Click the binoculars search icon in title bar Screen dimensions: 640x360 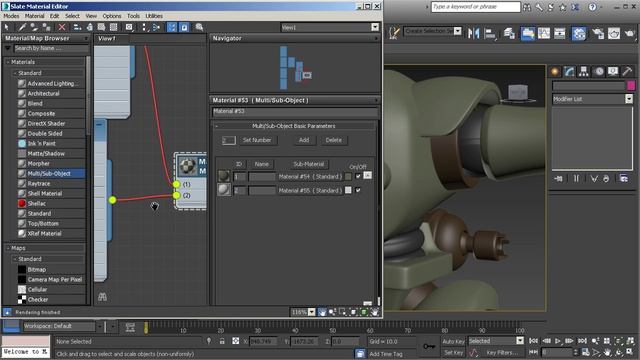pos(527,7)
